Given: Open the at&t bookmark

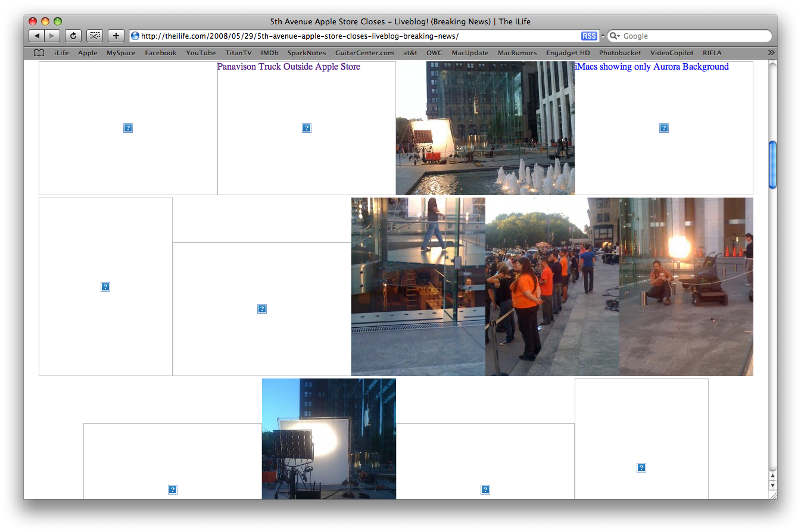Looking at the screenshot, I should (x=410, y=53).
